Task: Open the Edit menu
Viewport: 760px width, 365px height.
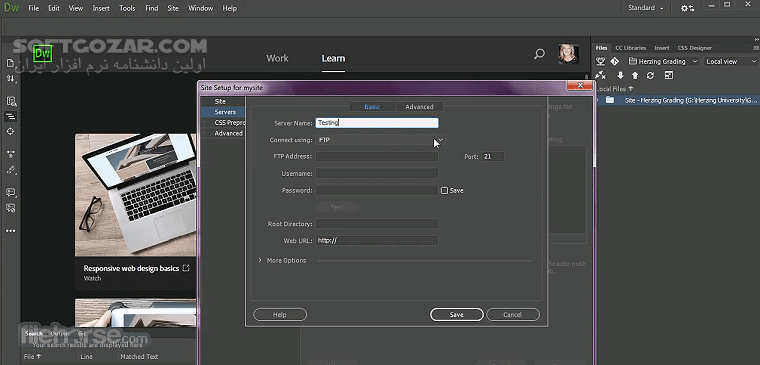Action: (54, 8)
